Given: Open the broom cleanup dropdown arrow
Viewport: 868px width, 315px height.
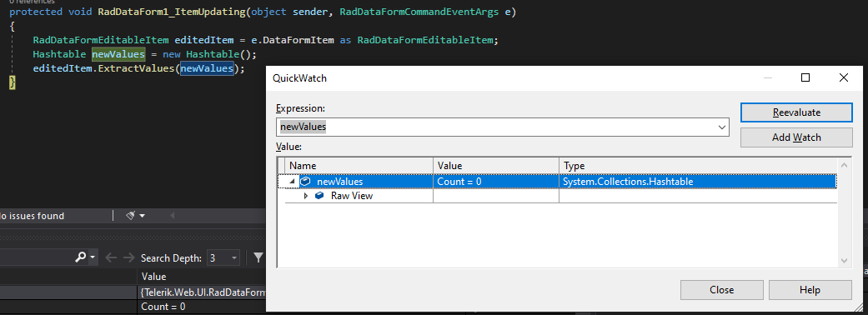Looking at the screenshot, I should point(143,216).
